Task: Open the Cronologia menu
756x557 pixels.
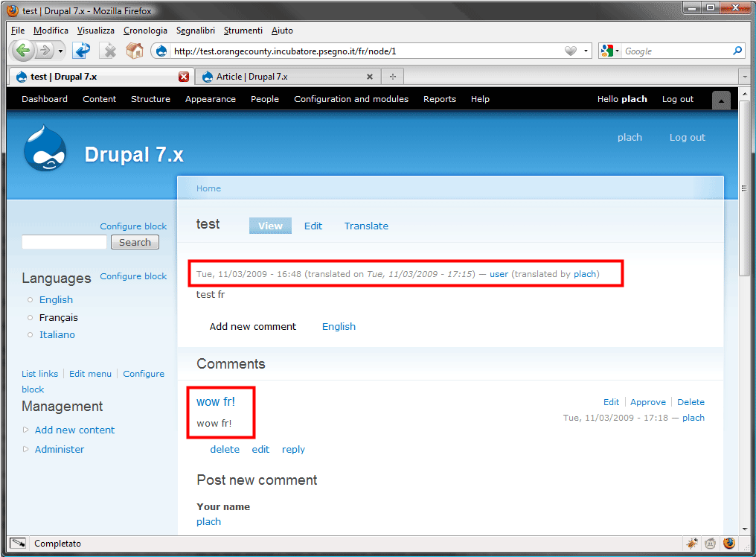Action: pos(145,31)
